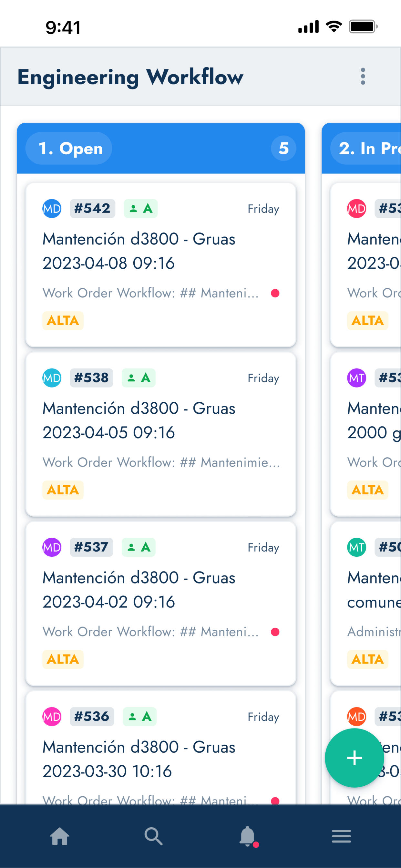
Task: Tap the Friday date on card #536
Action: click(263, 717)
